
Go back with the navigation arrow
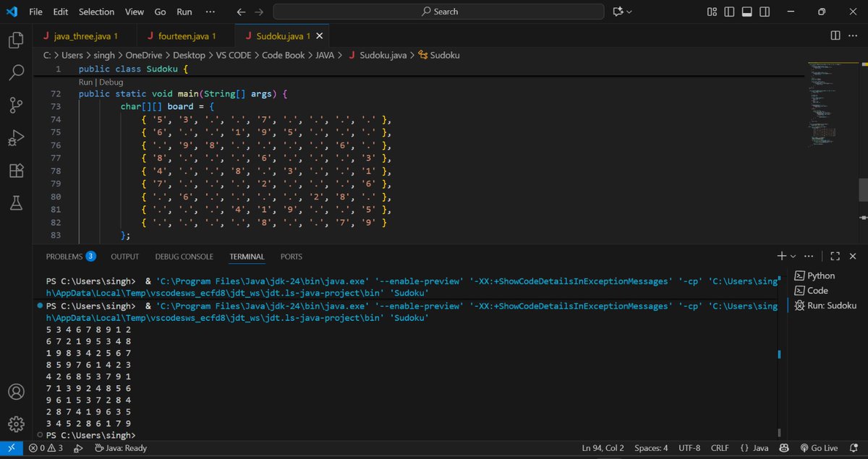pos(242,12)
